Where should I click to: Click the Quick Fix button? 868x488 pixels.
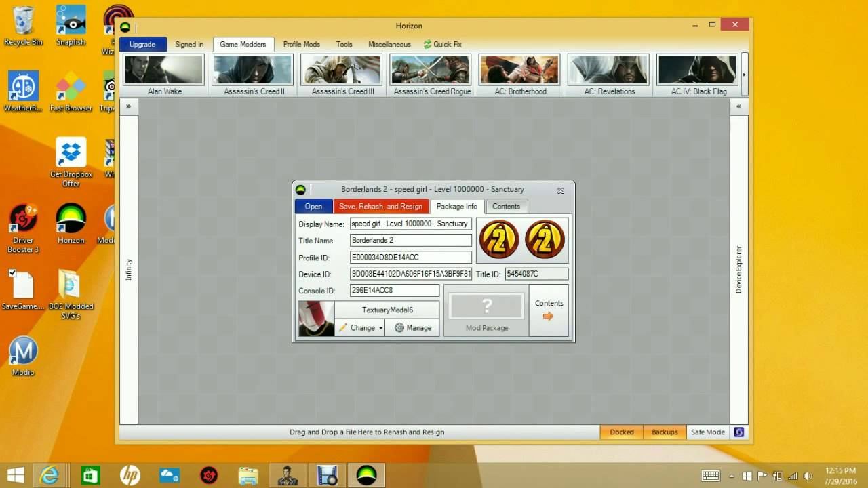443,44
